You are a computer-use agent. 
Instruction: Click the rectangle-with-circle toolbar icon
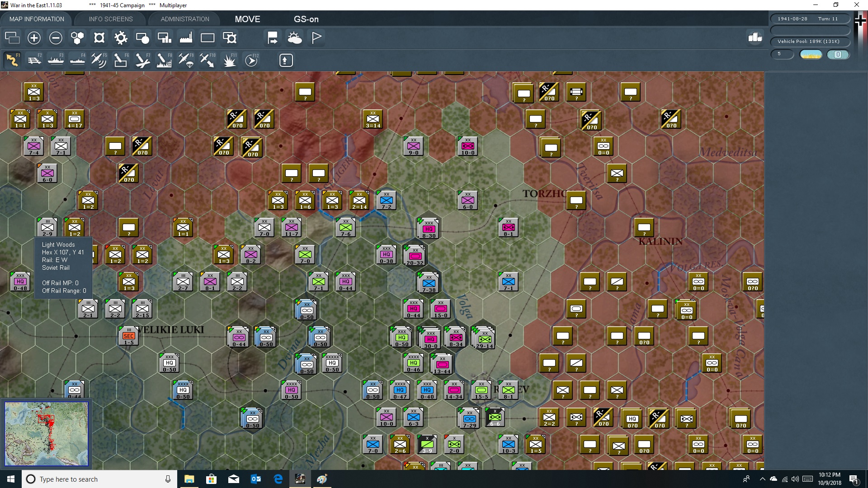(142, 38)
